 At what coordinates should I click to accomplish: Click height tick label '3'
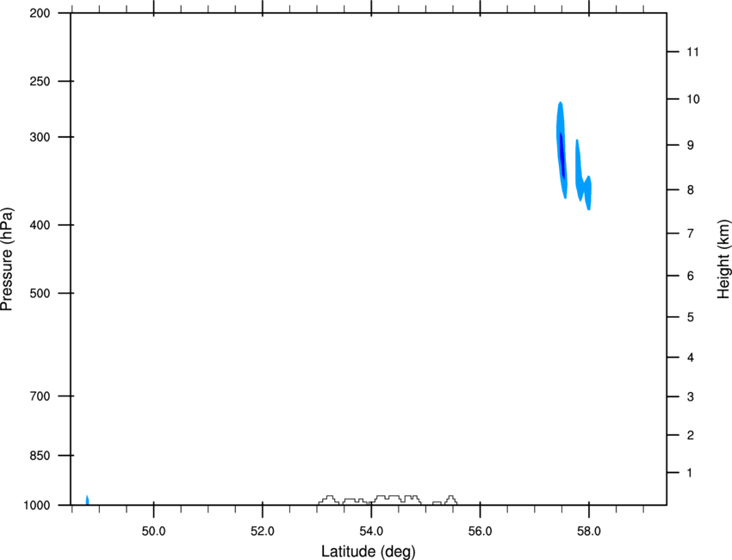[x=691, y=397]
